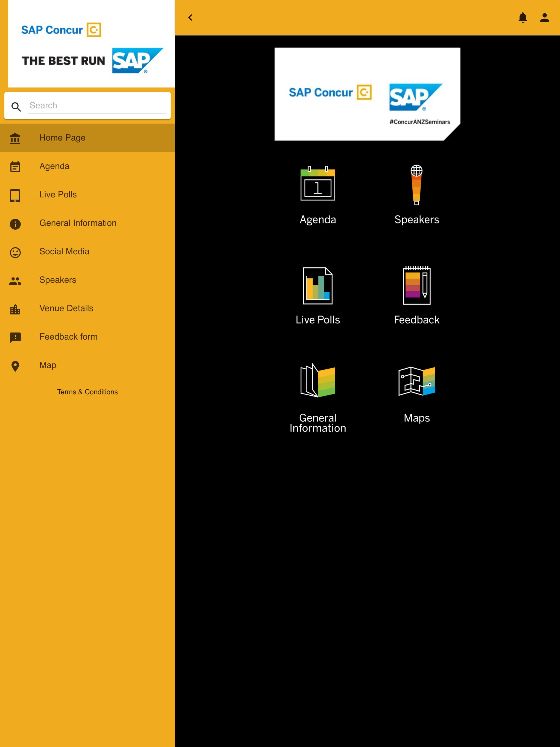Click the Feedback form speech bubble icon
This screenshot has height=747, width=560.
click(x=15, y=337)
